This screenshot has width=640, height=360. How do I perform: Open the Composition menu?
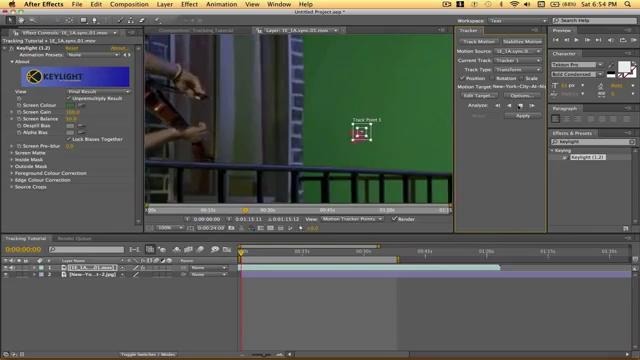coord(129,4)
